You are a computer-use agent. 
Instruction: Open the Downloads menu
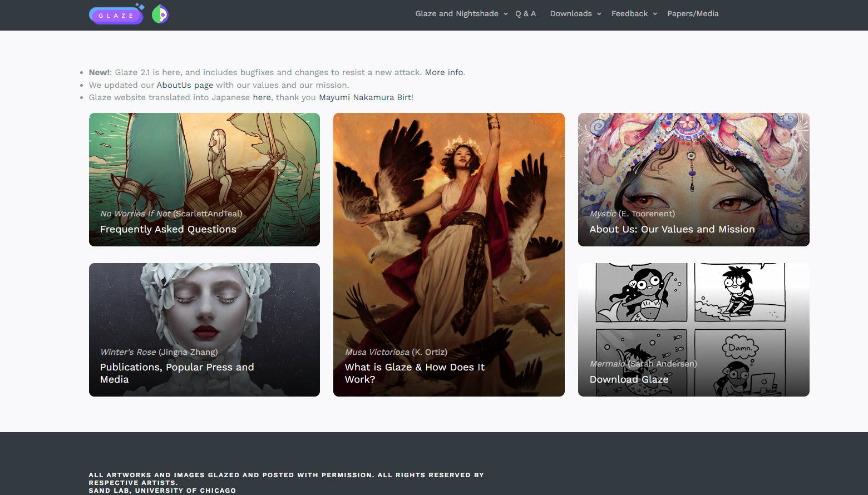pos(571,13)
